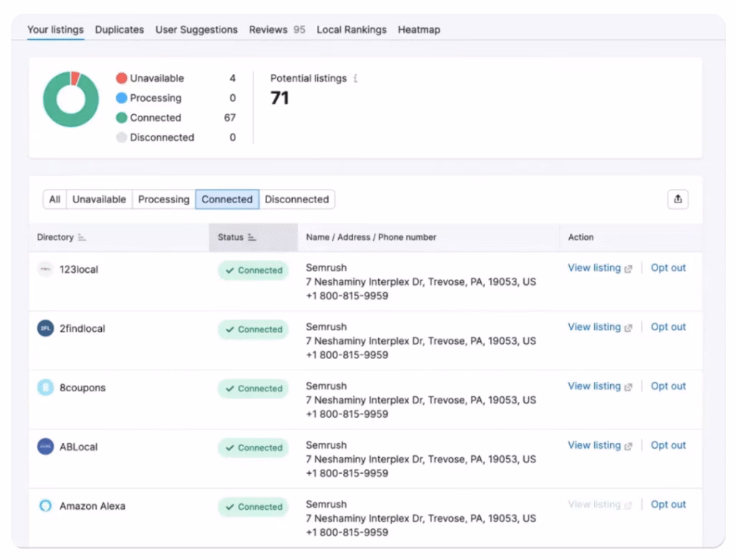Toggle the Unavailable listings filter
This screenshot has width=735, height=560.
tap(99, 199)
